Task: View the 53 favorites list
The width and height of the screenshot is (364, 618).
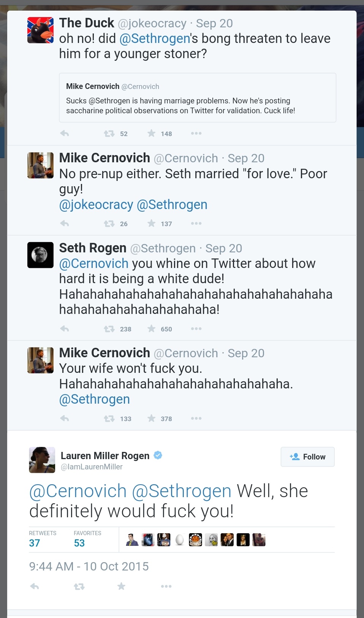Action: 79,543
